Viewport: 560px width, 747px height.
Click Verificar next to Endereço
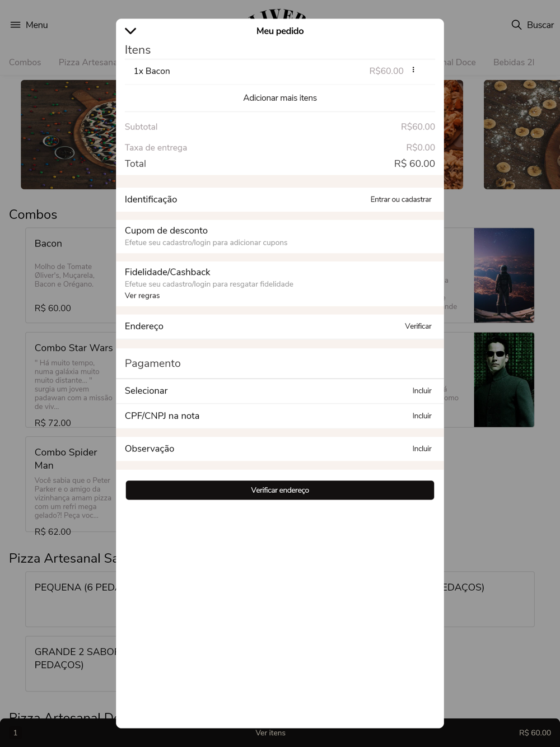click(418, 326)
